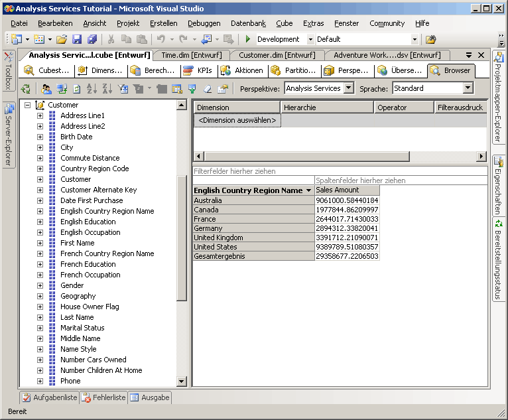The width and height of the screenshot is (508, 420).
Task: Click the Process cube icon in browser toolbar
Action: (25, 88)
